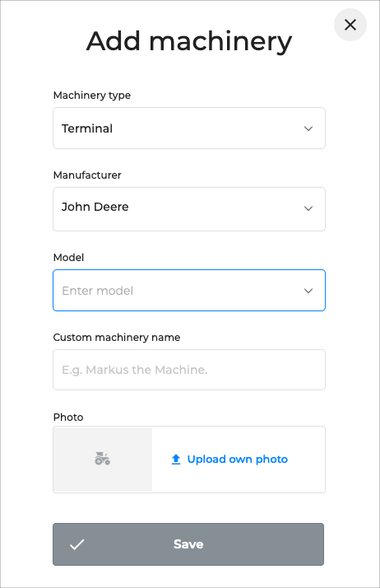Click the chevron arrow next to John Deere
The image size is (380, 588).
point(308,208)
